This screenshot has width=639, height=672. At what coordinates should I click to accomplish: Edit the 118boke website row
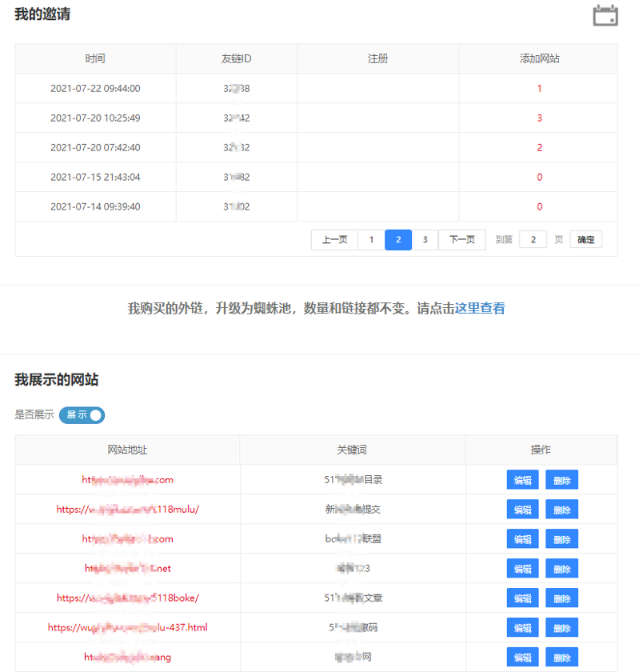click(x=523, y=598)
